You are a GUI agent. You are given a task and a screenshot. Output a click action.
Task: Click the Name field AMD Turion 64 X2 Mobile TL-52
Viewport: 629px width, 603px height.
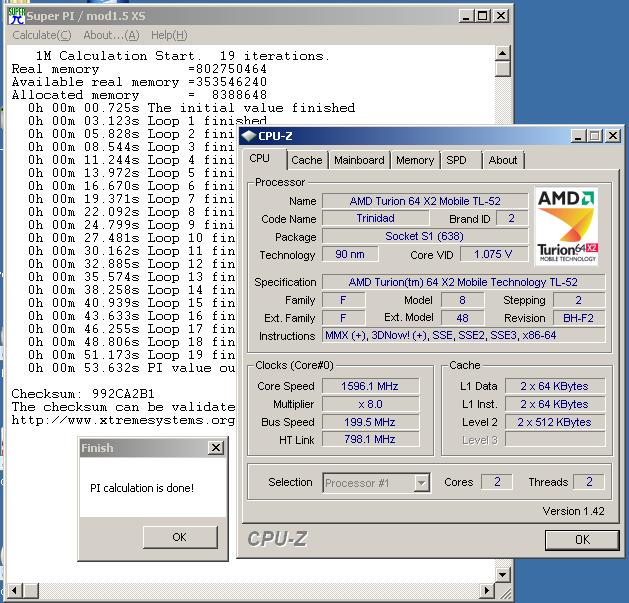[x=425, y=201]
